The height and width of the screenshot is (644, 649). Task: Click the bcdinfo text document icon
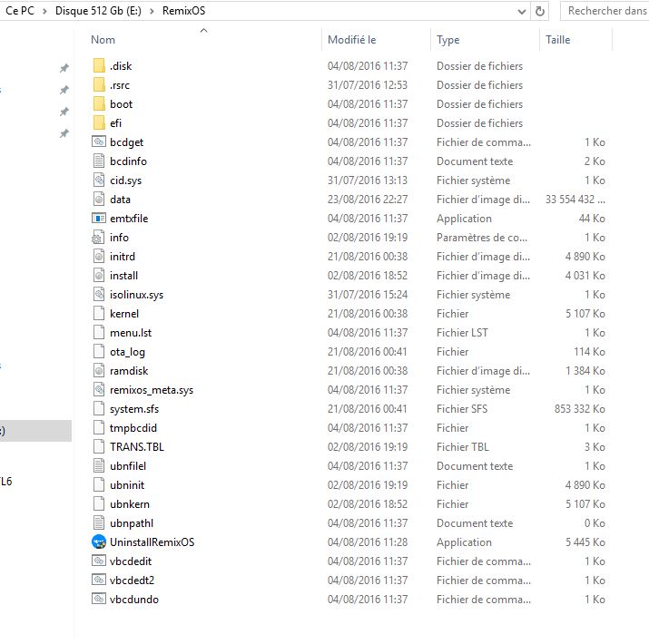pos(99,161)
